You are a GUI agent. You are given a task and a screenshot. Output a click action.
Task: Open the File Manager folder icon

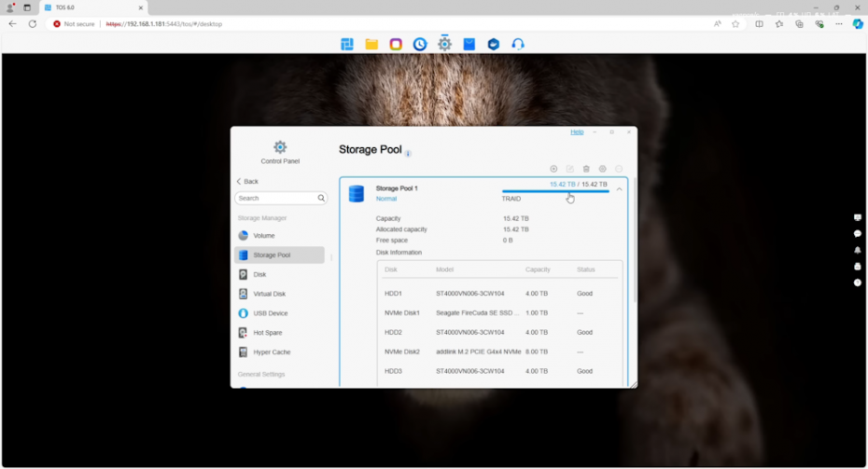click(371, 44)
